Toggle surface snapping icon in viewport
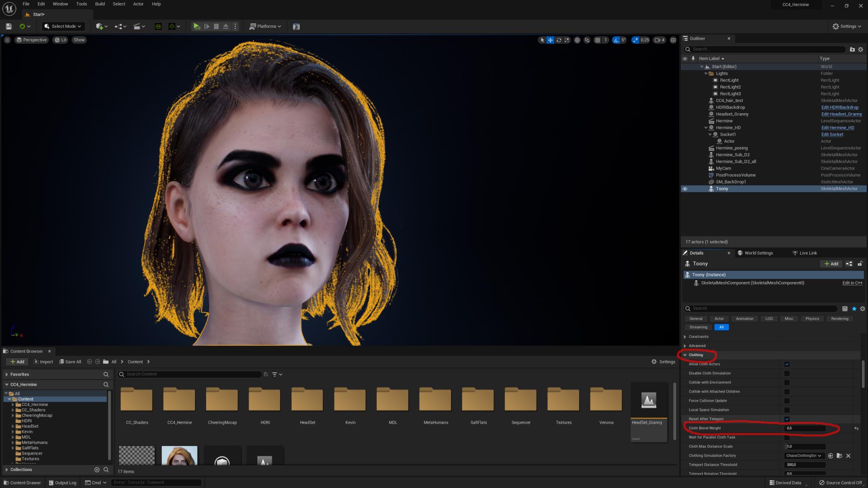This screenshot has width=868, height=488. click(587, 40)
